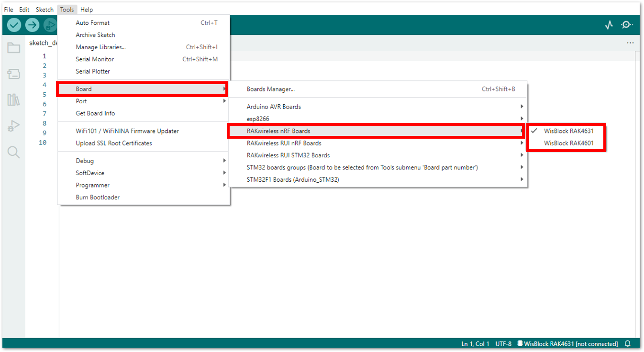The width and height of the screenshot is (644, 352).
Task: Open the Edit menu
Action: (x=24, y=10)
